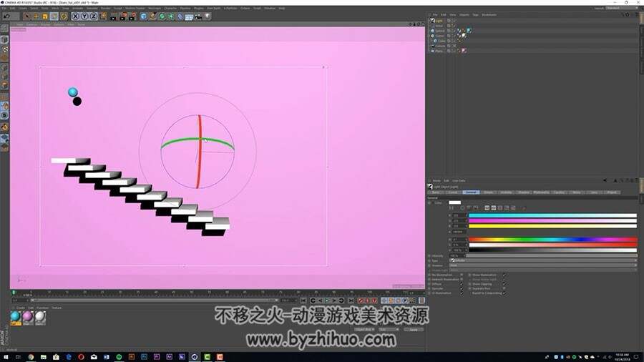Image resolution: width=644 pixels, height=362 pixels.
Task: Add a Cube primitive from toolbar
Action: [144, 16]
